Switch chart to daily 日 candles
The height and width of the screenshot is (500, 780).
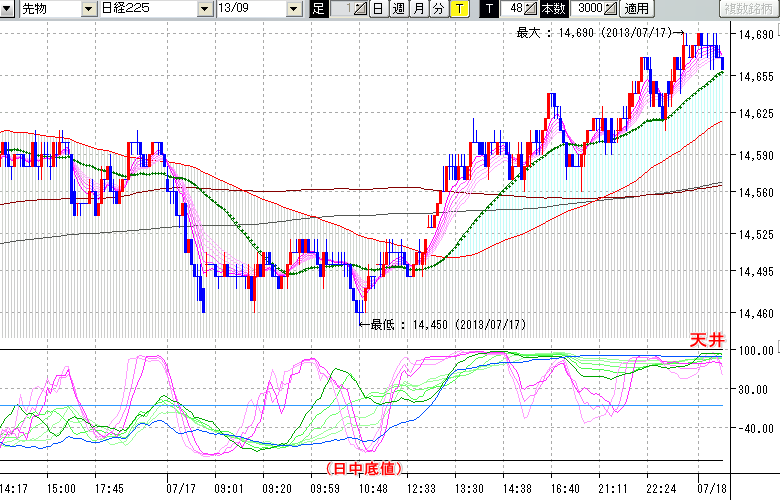[x=377, y=9]
